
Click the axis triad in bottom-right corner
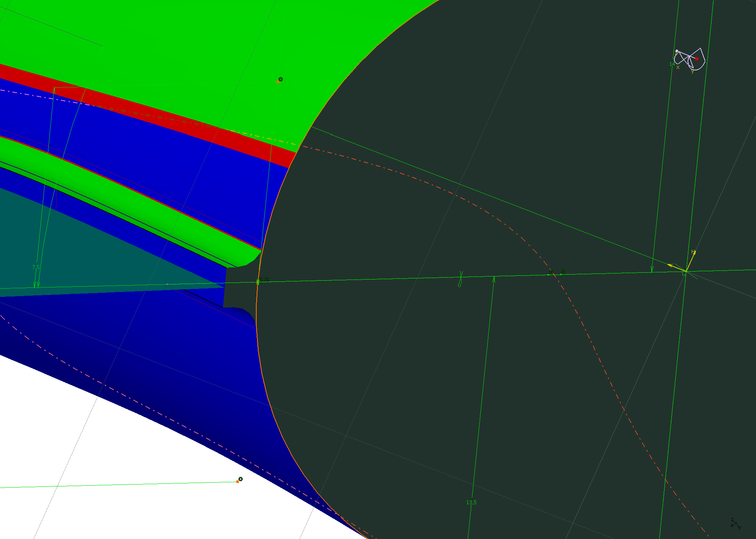736,524
